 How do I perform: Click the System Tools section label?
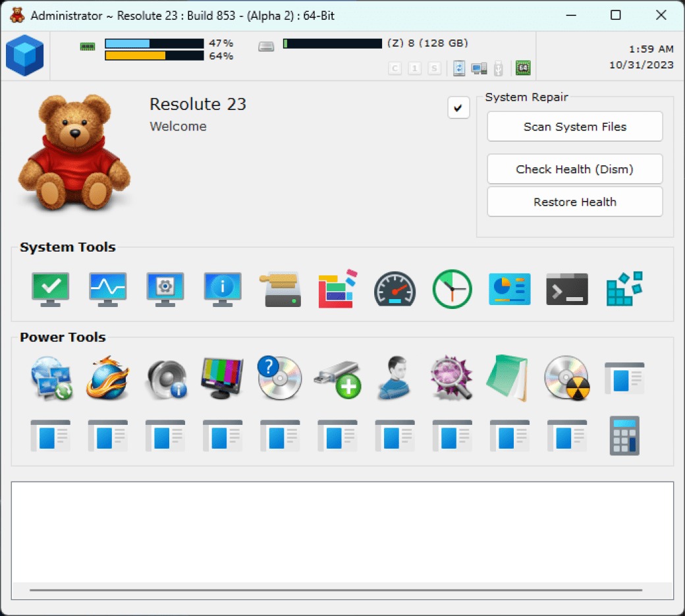[68, 247]
